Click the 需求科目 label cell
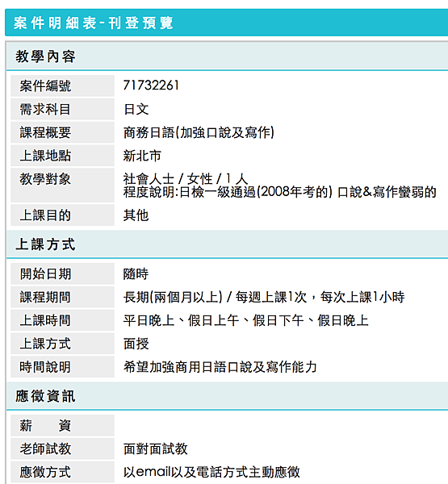This screenshot has width=448, height=484. coord(62,109)
